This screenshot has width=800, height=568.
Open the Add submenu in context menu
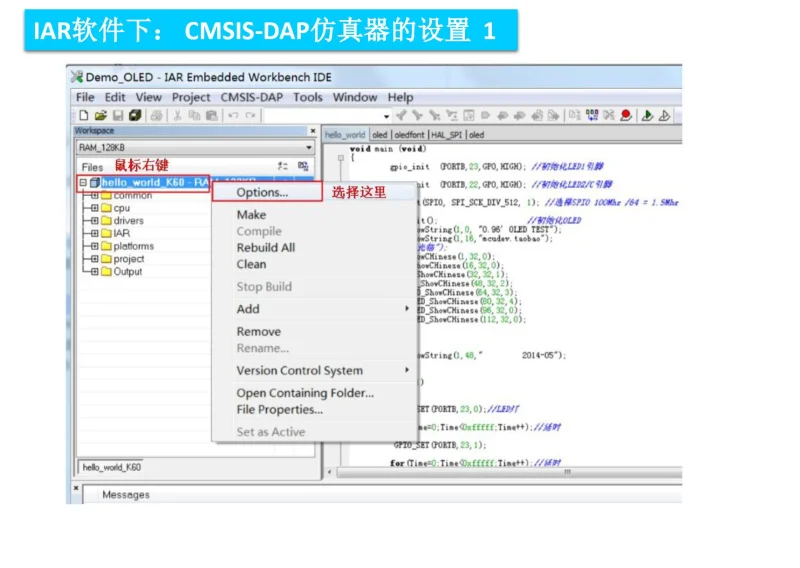coord(315,309)
